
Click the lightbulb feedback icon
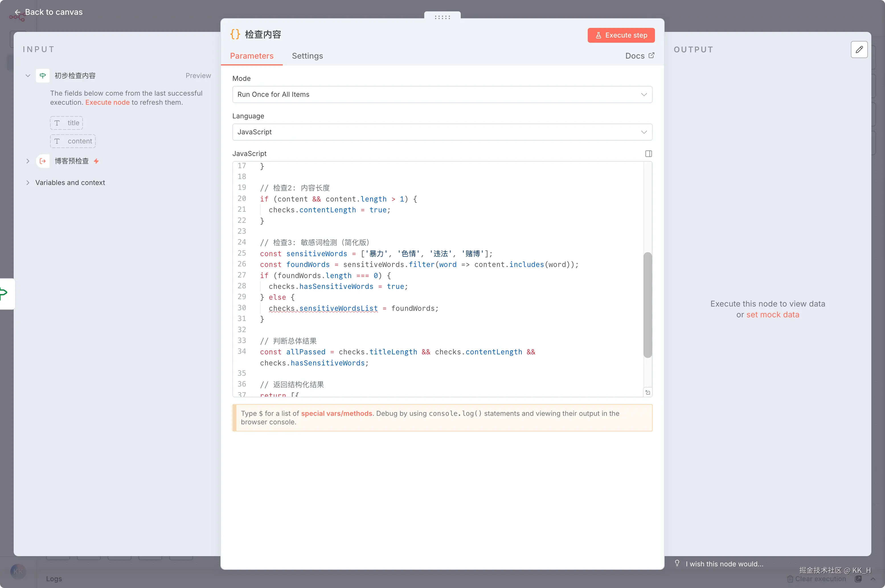tap(677, 563)
